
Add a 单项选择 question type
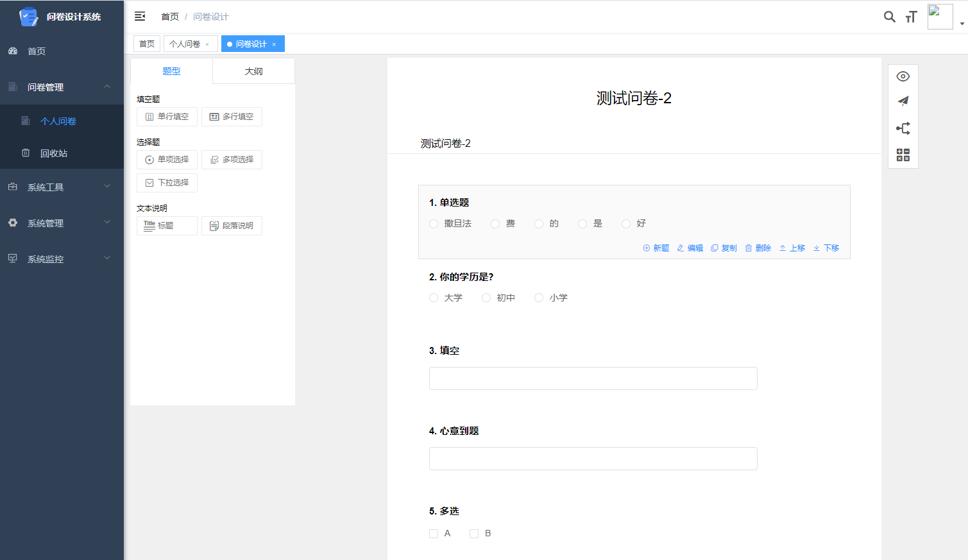tap(167, 160)
